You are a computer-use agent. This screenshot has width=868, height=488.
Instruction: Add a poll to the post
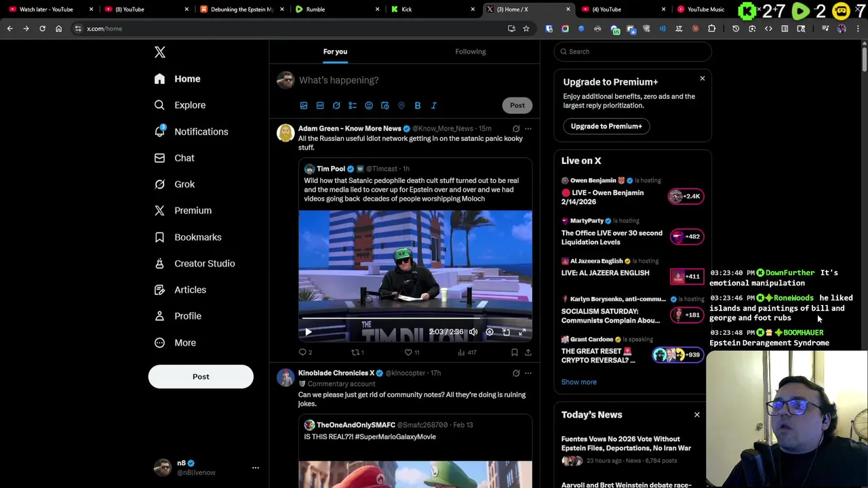click(x=353, y=106)
